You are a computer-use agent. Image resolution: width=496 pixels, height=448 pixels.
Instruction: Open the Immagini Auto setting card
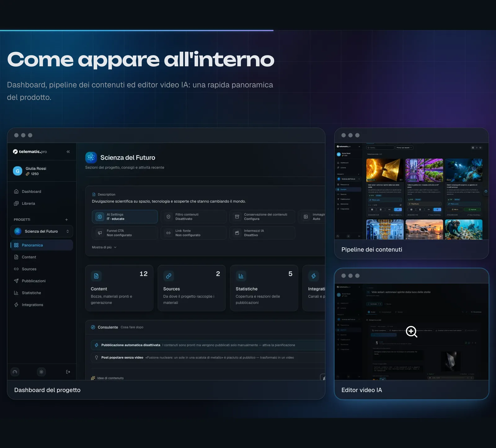312,217
